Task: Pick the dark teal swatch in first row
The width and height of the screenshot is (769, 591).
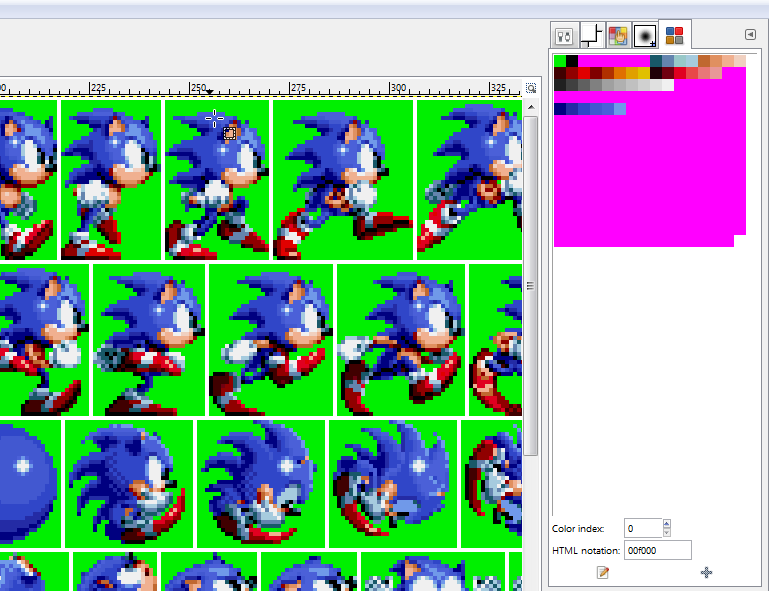Action: (x=656, y=61)
